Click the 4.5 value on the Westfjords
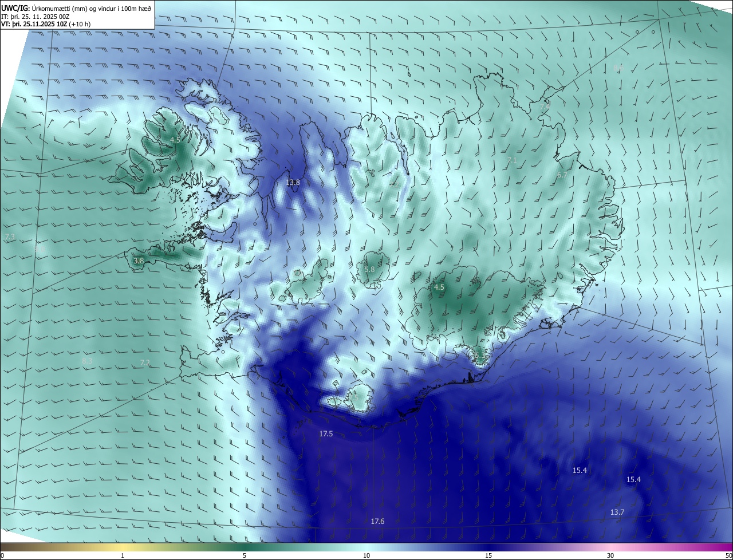This screenshot has width=733, height=560. [x=175, y=140]
